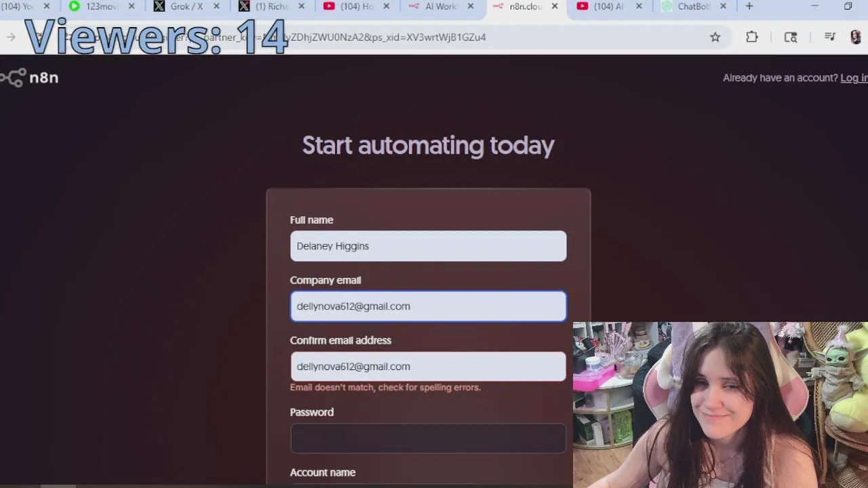Click the browser profile avatar
This screenshot has width=868, height=488.
coord(856,37)
